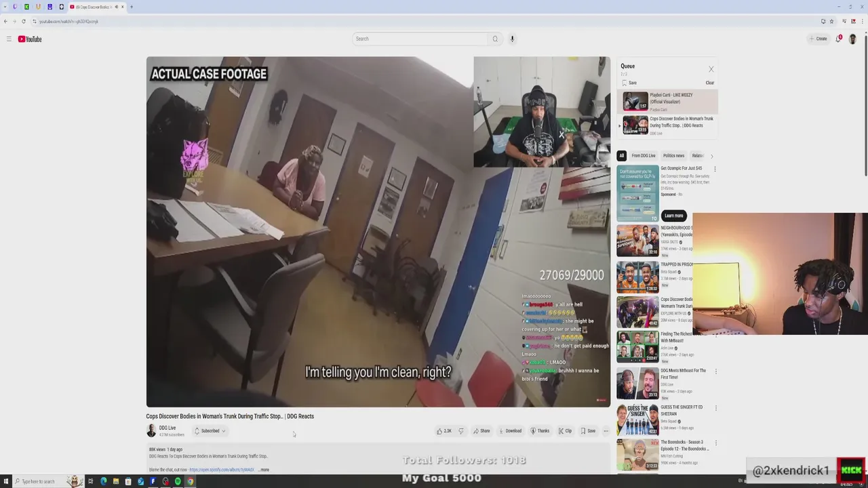Activate voice search microphone
This screenshot has width=868, height=488.
tap(512, 39)
